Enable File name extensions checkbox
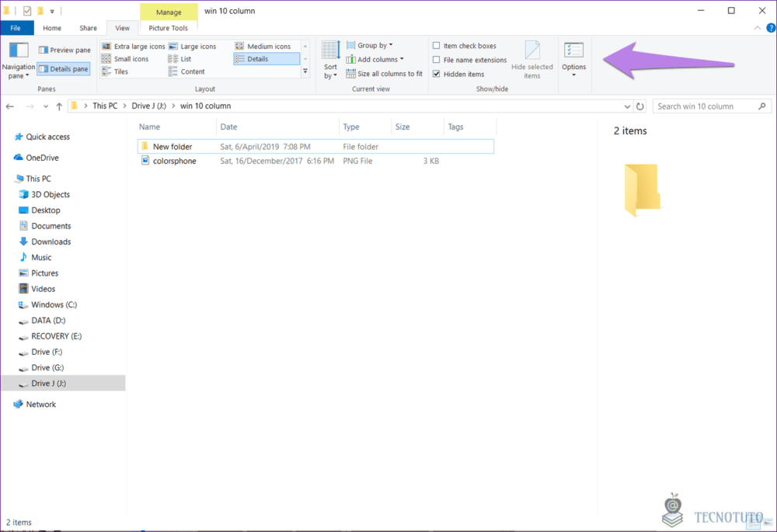The image size is (777, 532). tap(470, 60)
